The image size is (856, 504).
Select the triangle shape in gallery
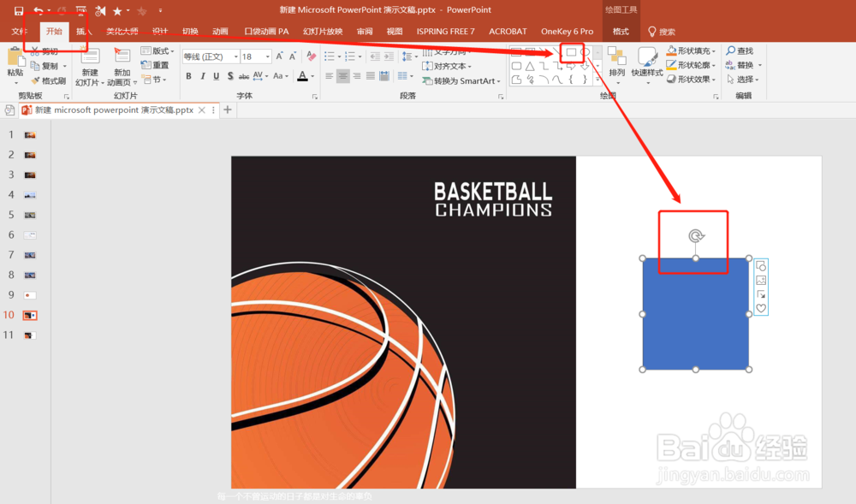[x=530, y=66]
